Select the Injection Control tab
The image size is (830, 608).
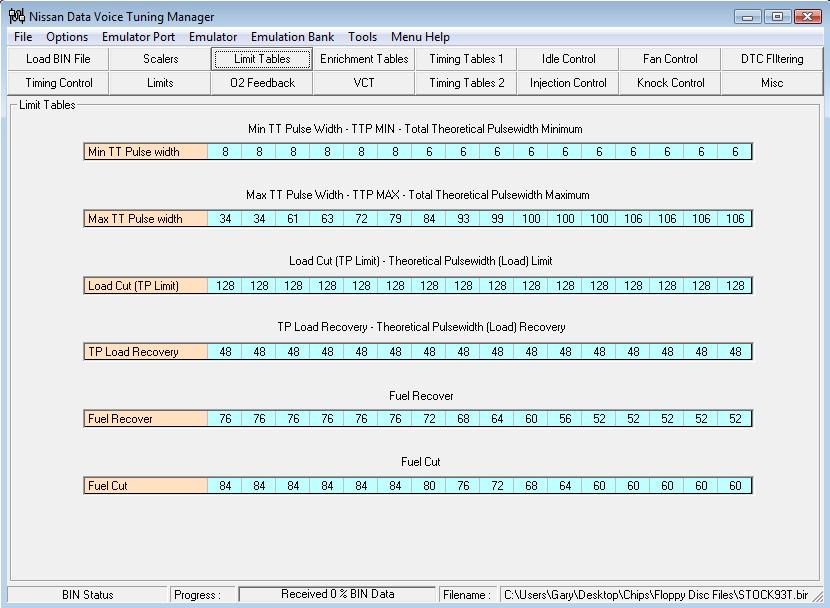568,83
